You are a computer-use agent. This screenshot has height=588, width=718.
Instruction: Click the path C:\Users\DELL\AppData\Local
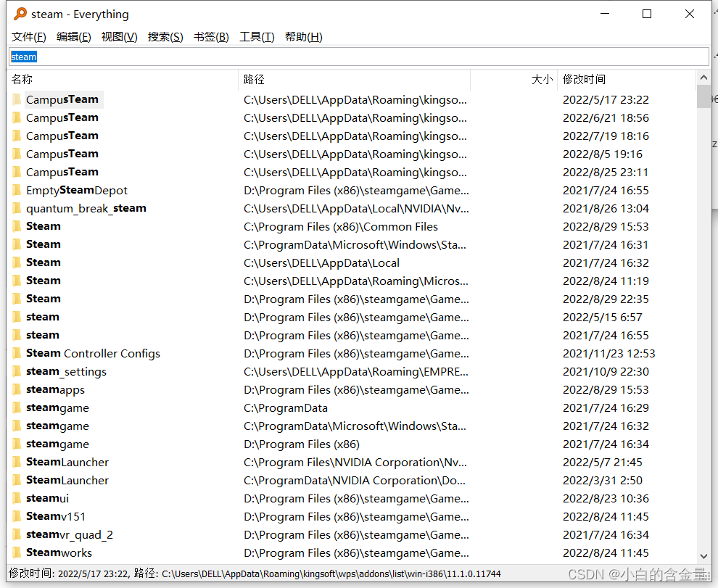click(321, 263)
